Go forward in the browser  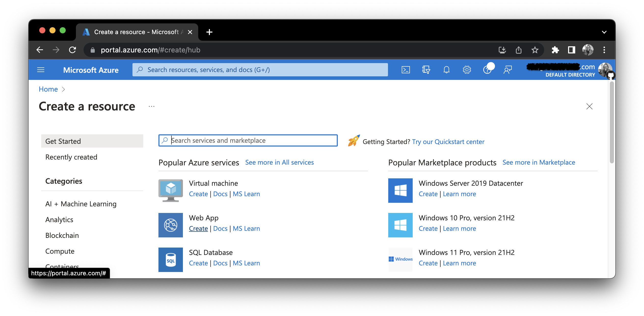(x=56, y=50)
